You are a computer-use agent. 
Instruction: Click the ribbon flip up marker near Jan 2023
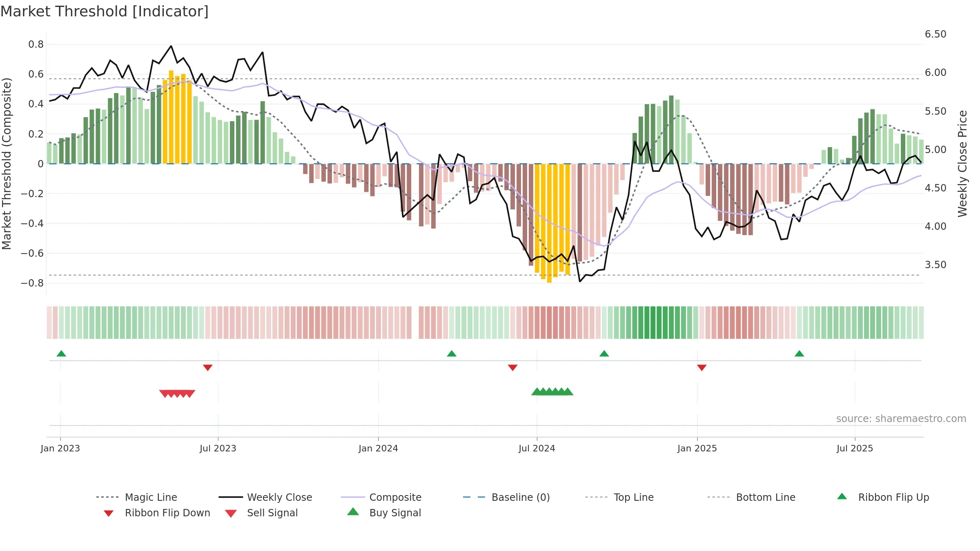61,353
